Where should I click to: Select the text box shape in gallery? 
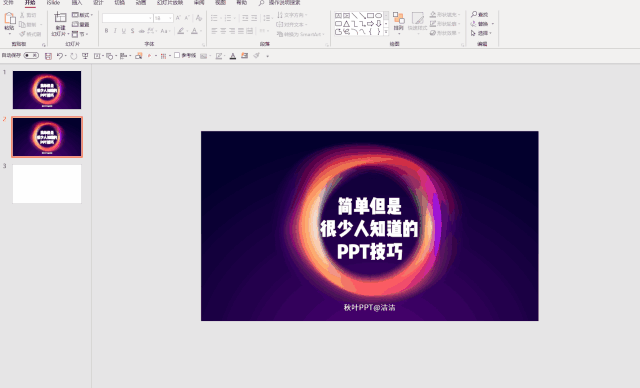(x=338, y=16)
